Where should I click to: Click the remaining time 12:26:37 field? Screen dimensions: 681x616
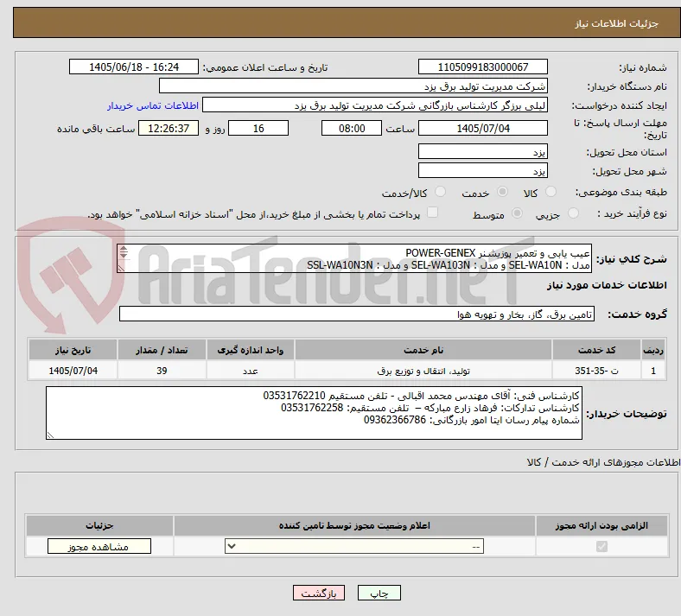tap(169, 128)
